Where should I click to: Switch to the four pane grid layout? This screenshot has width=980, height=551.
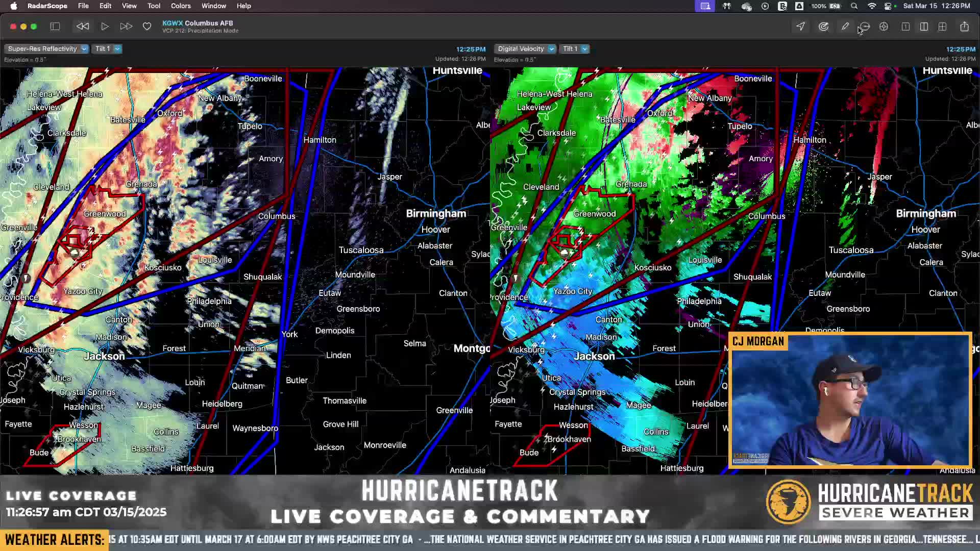click(943, 27)
